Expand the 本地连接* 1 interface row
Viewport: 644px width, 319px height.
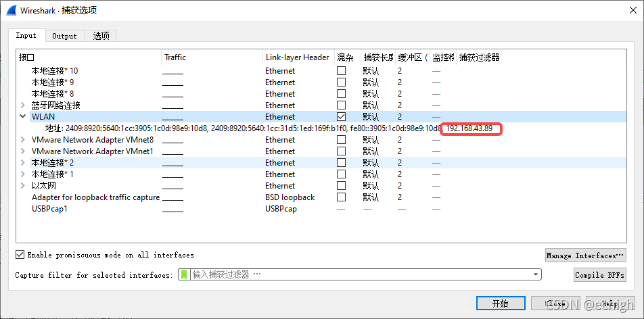click(23, 174)
